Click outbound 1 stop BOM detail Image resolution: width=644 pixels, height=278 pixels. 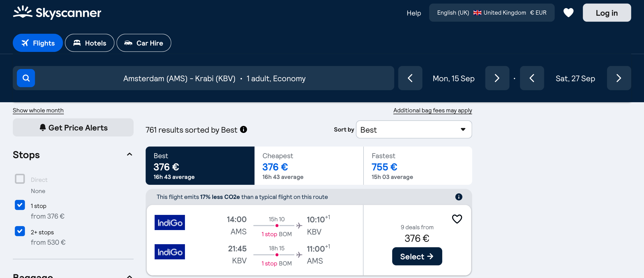point(276,234)
